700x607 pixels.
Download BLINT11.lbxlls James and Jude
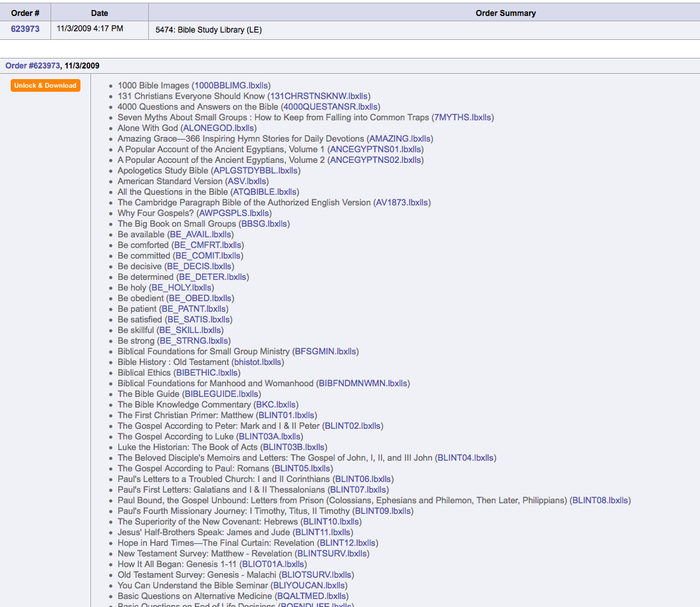(323, 533)
